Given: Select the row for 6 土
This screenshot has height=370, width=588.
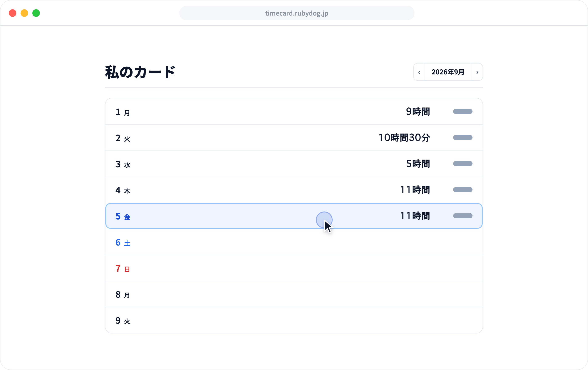Looking at the screenshot, I should (x=294, y=242).
